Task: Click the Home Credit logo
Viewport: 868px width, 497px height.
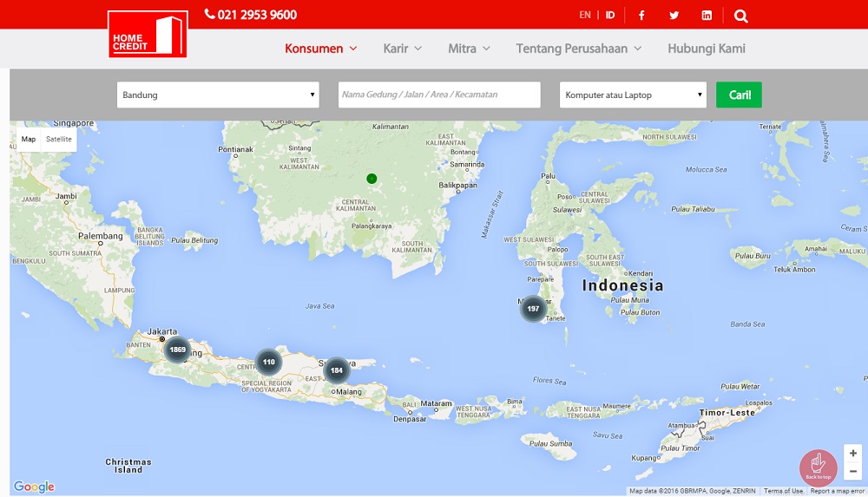Action: [148, 34]
